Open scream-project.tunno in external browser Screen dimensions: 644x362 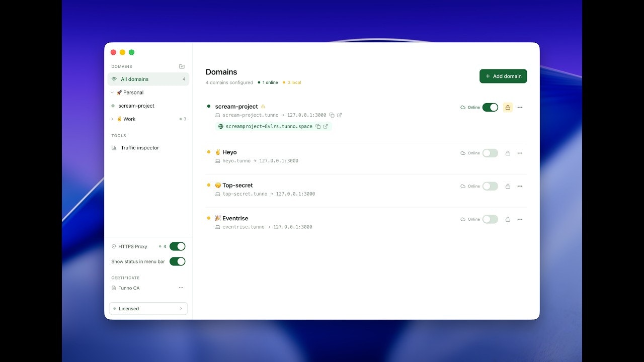click(340, 115)
